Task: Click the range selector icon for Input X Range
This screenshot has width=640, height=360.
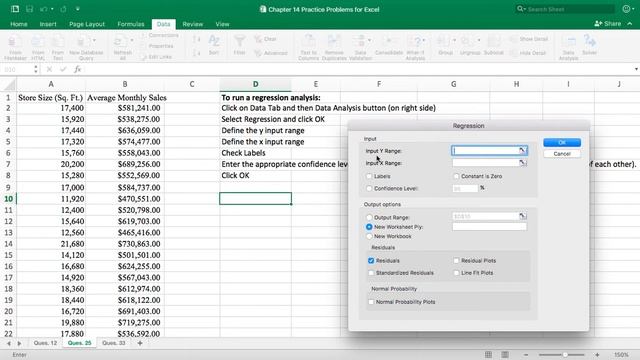Action: [522, 163]
